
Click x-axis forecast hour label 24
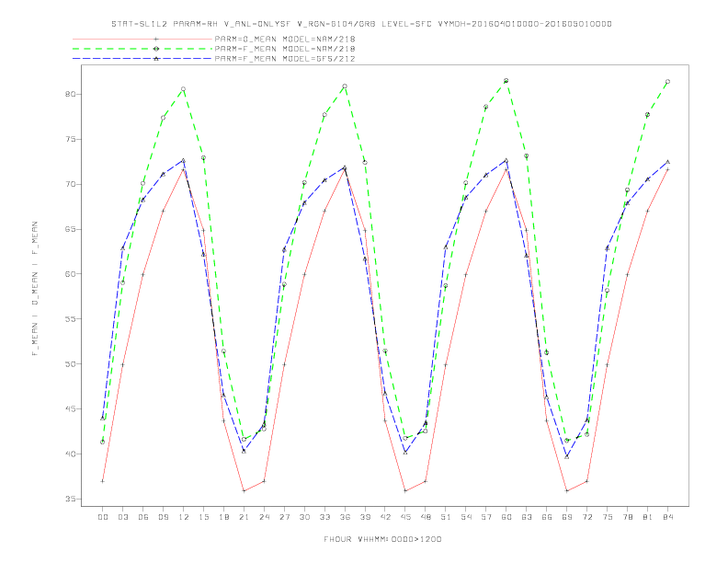(x=264, y=517)
